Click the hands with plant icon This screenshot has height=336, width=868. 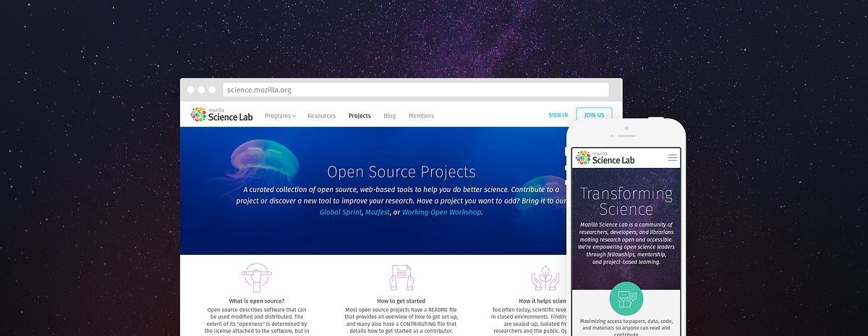(545, 278)
